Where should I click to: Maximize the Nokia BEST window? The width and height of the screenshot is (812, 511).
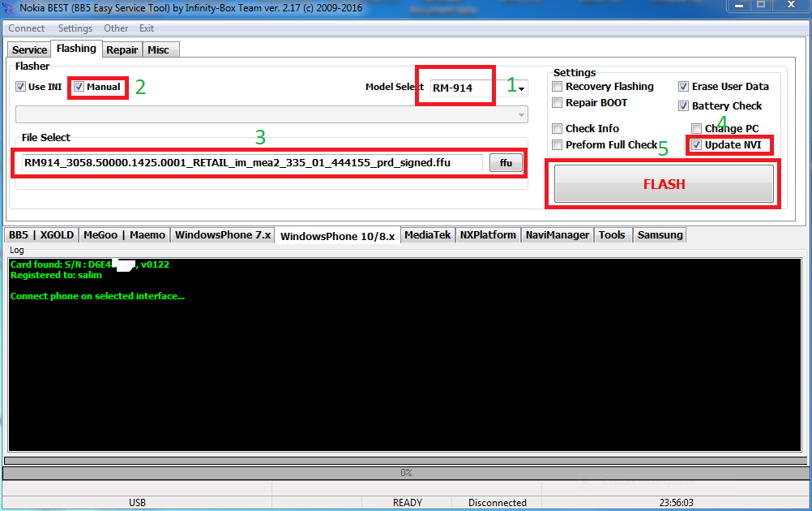click(761, 5)
